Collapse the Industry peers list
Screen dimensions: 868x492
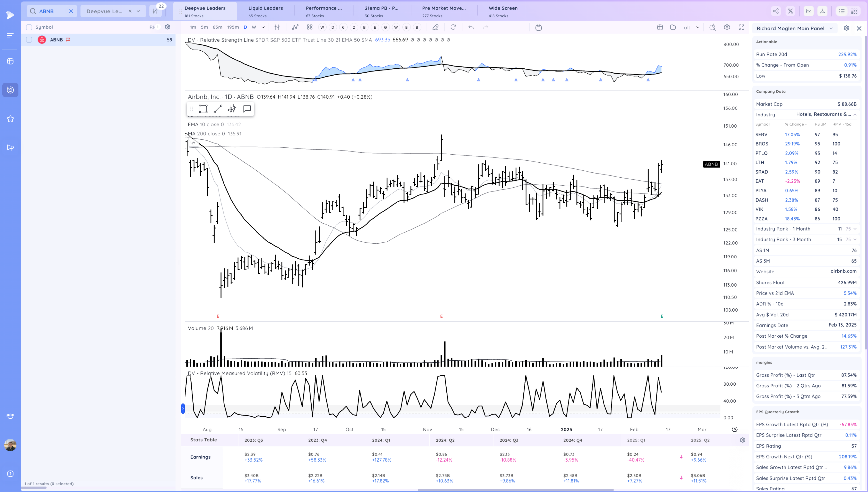coord(855,115)
